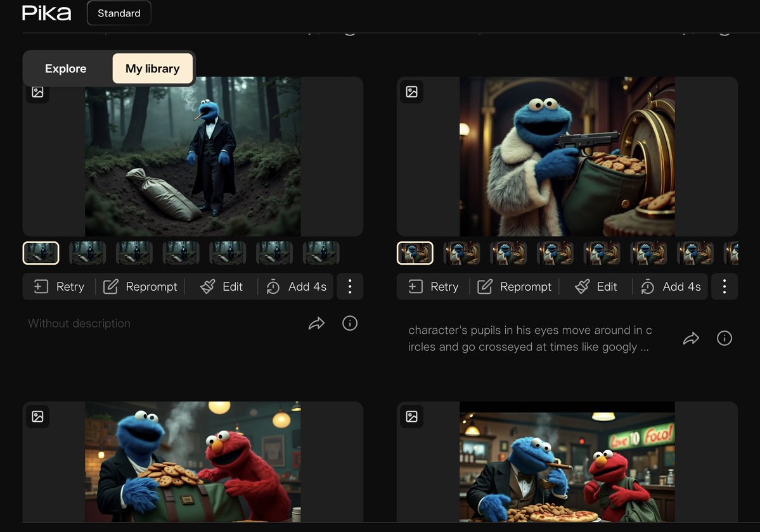Click the image badge on the vault heist video
Viewport: 760px width, 532px height.
(x=411, y=91)
